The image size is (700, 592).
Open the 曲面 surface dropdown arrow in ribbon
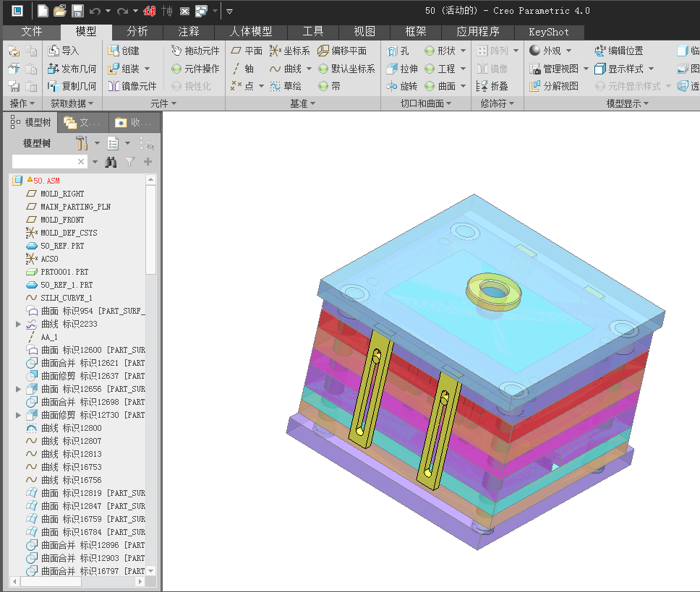click(463, 86)
